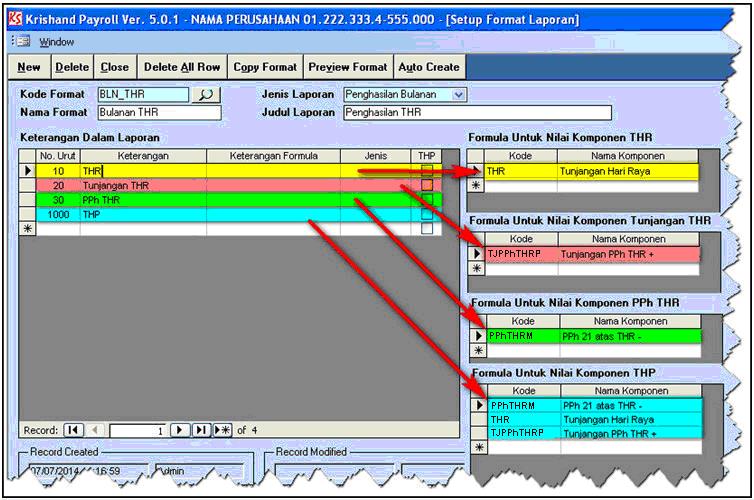Select new-row asterisk in Keterangan Dalam Laporan grid

(x=27, y=229)
